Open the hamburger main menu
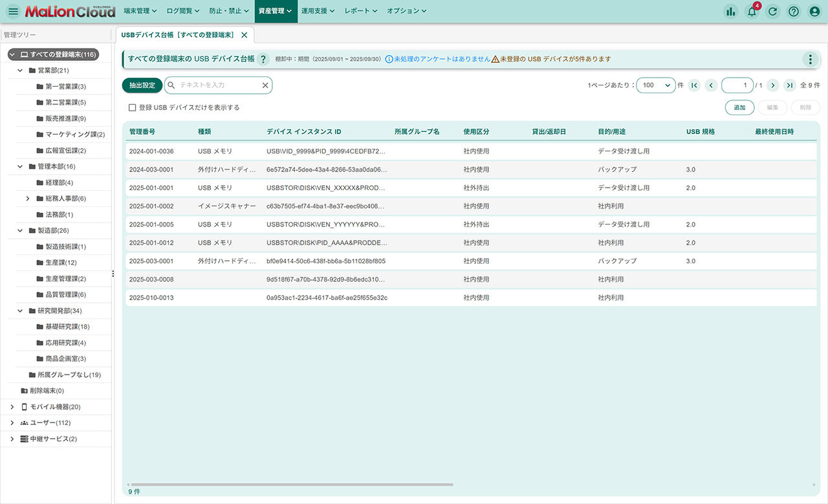Screen dimensions: 828x504 [x=13, y=11]
